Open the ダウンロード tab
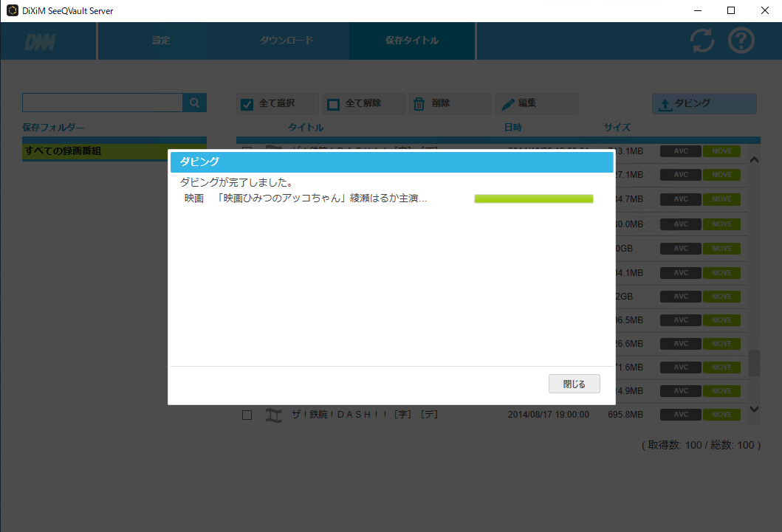 (287, 41)
